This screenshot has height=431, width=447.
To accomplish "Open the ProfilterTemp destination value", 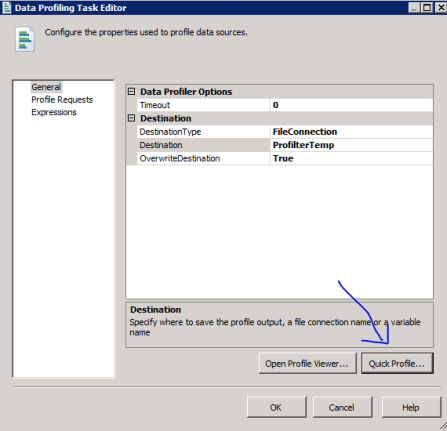I will pos(352,145).
